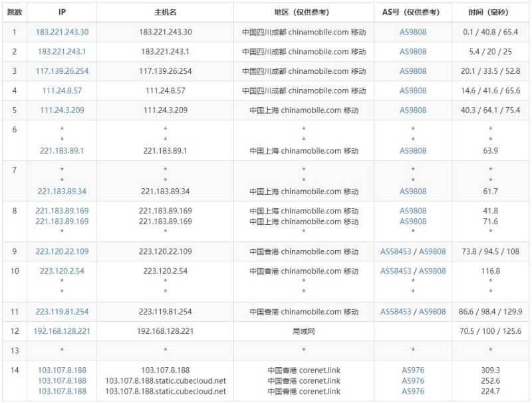
Task: Click AS9808 link in hop 2 row
Action: pyautogui.click(x=413, y=52)
